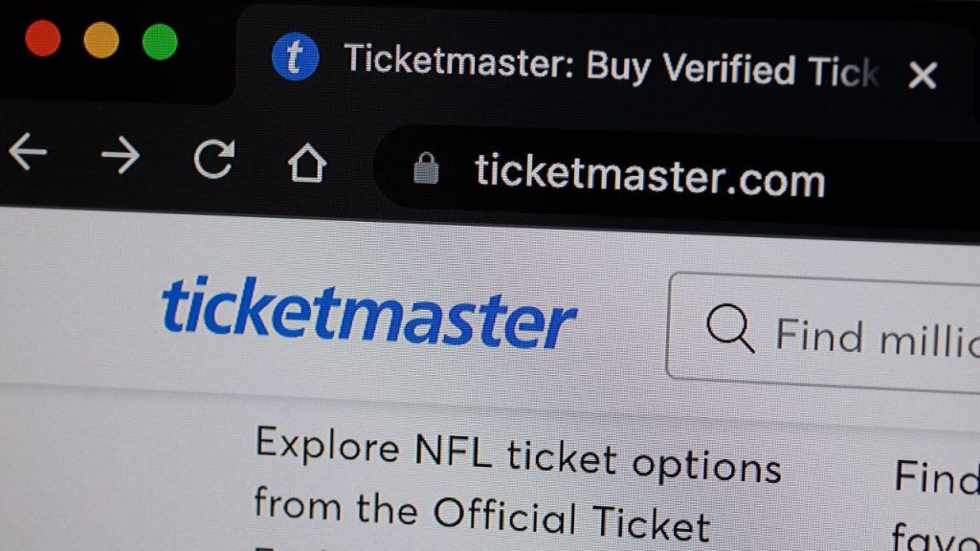The width and height of the screenshot is (980, 551).
Task: Reload the page with the refresh icon
Action: point(213,158)
